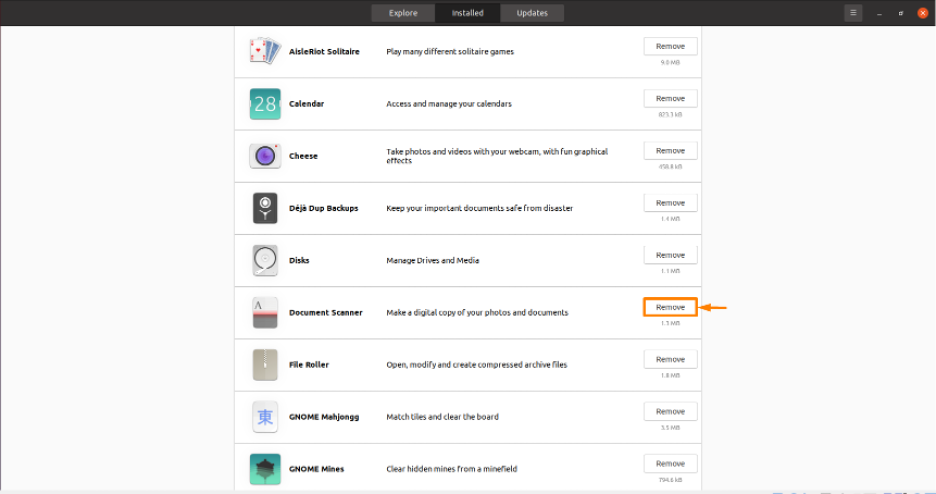This screenshot has height=494, width=936.
Task: Click 'Make a digital copy of your photos' description
Action: coord(477,313)
